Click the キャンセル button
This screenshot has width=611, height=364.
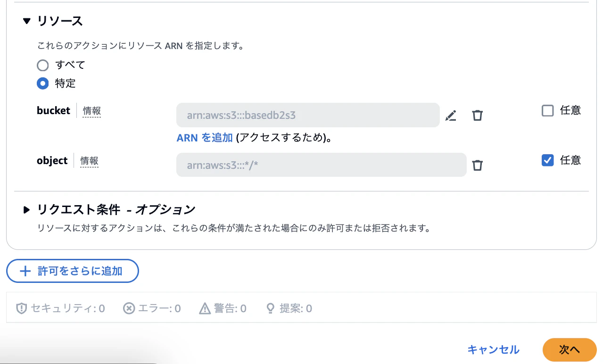click(x=493, y=350)
